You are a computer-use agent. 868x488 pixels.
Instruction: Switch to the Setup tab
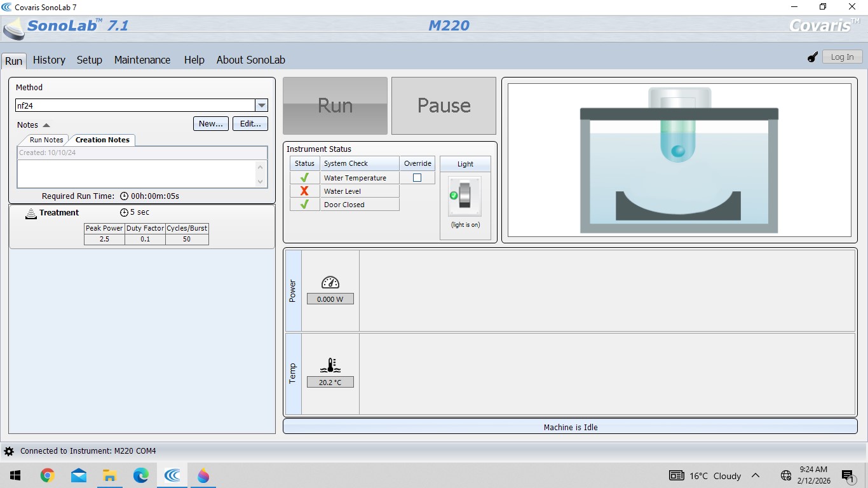(x=89, y=60)
